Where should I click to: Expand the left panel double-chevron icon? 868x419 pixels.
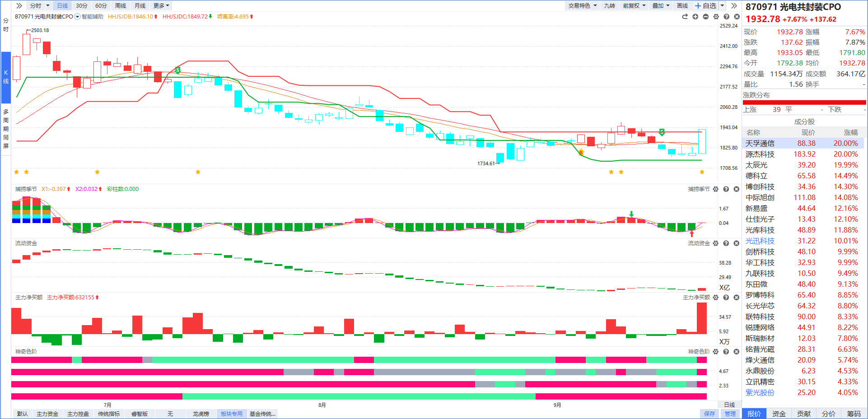pos(19,5)
